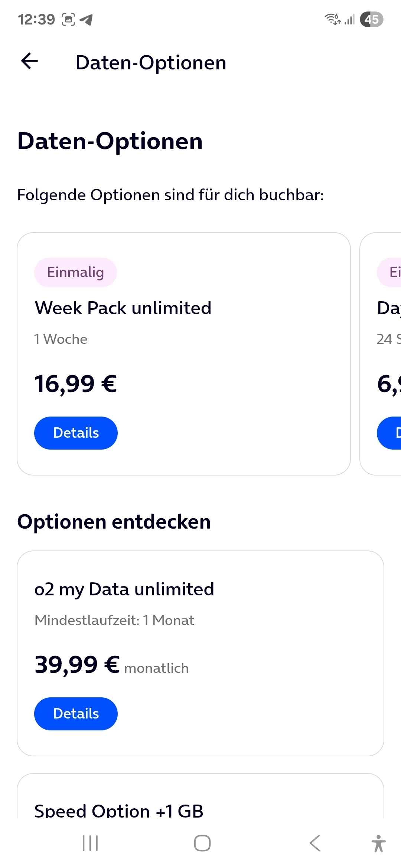Tap the Wi-Fi status icon
Viewport: 401px width, 868px height.
pos(333,19)
